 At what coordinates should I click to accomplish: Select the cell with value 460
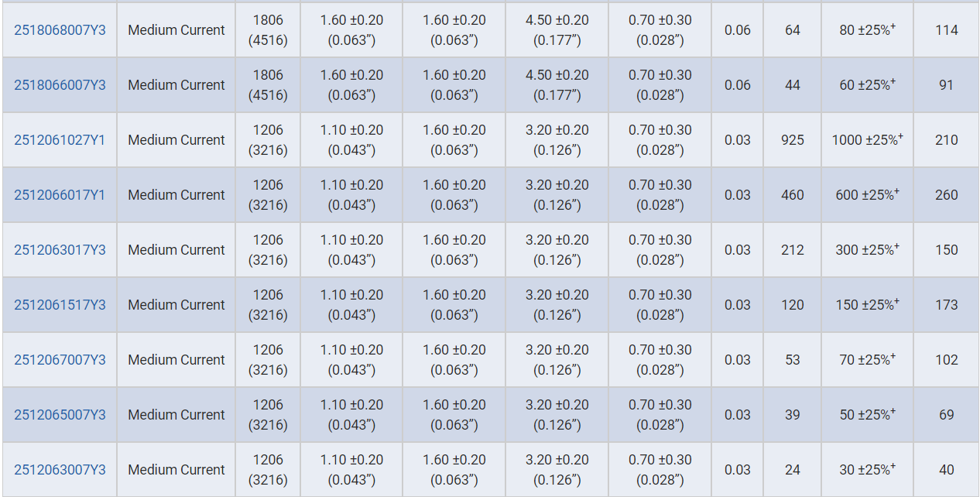pos(793,195)
